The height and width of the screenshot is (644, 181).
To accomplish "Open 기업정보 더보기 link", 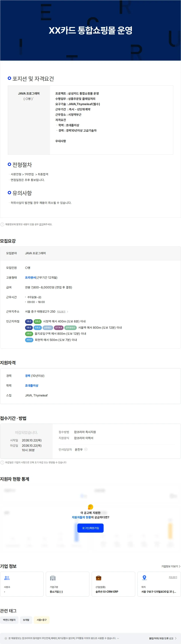I will click(x=171, y=566).
